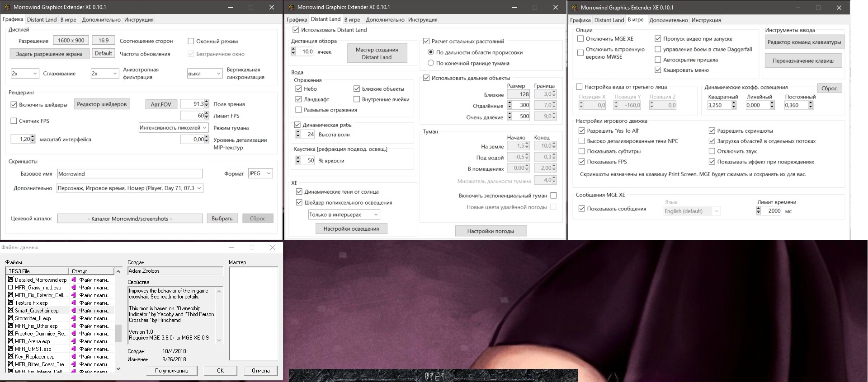This screenshot has width=868, height=382.
Task: Enable the Оконный режим checkbox
Action: click(x=191, y=41)
